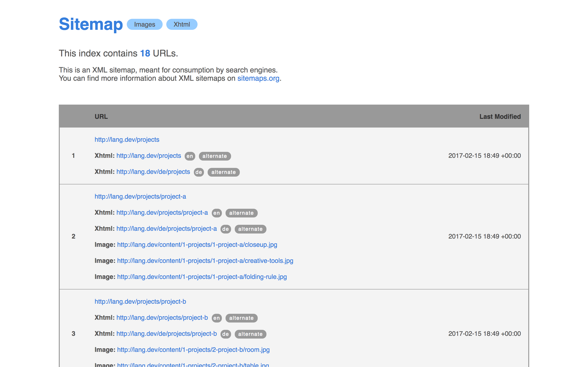Click the alternate tag beside de/projects/project-a
Screen dimensions: 588x367
250,229
